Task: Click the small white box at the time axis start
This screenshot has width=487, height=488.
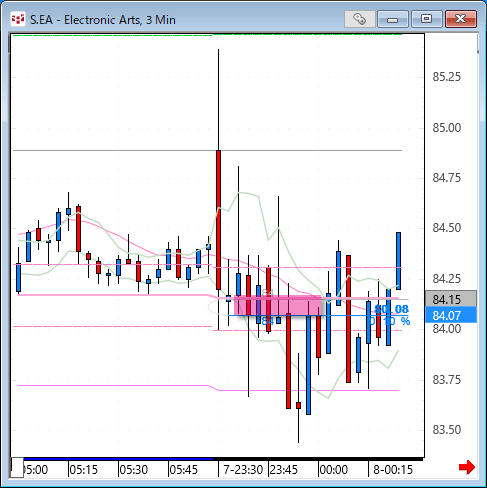Action: pos(17,468)
